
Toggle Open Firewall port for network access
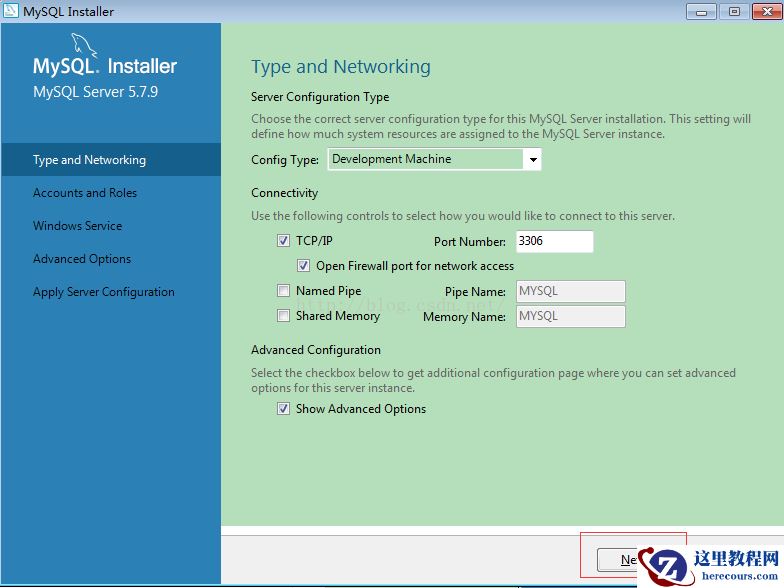coord(303,266)
